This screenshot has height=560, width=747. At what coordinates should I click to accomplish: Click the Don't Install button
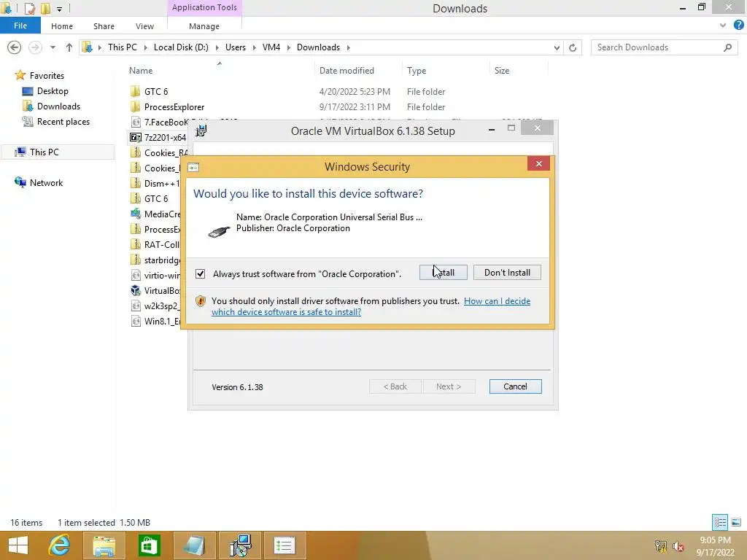507,273
